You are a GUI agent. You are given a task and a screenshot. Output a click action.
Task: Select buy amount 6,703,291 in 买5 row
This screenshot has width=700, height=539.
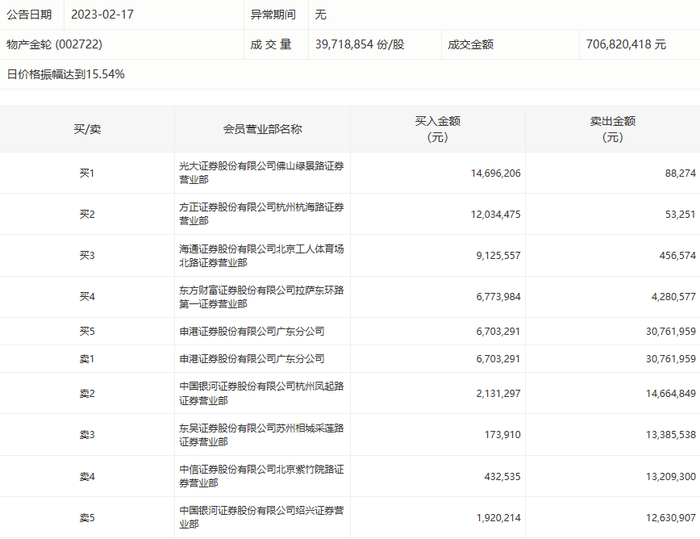click(498, 331)
